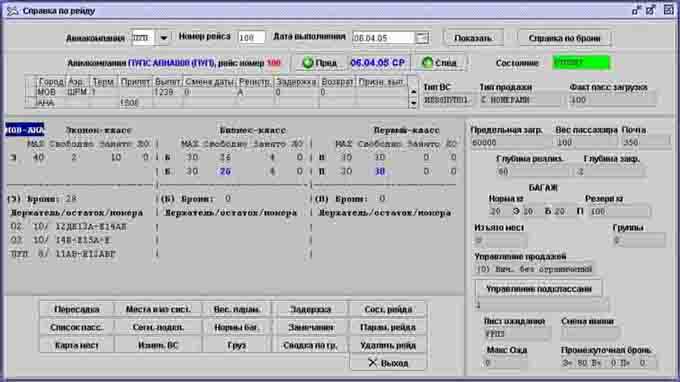Go to previous flight with Пред button
Viewport: 680px width, 382px height.
pos(320,63)
